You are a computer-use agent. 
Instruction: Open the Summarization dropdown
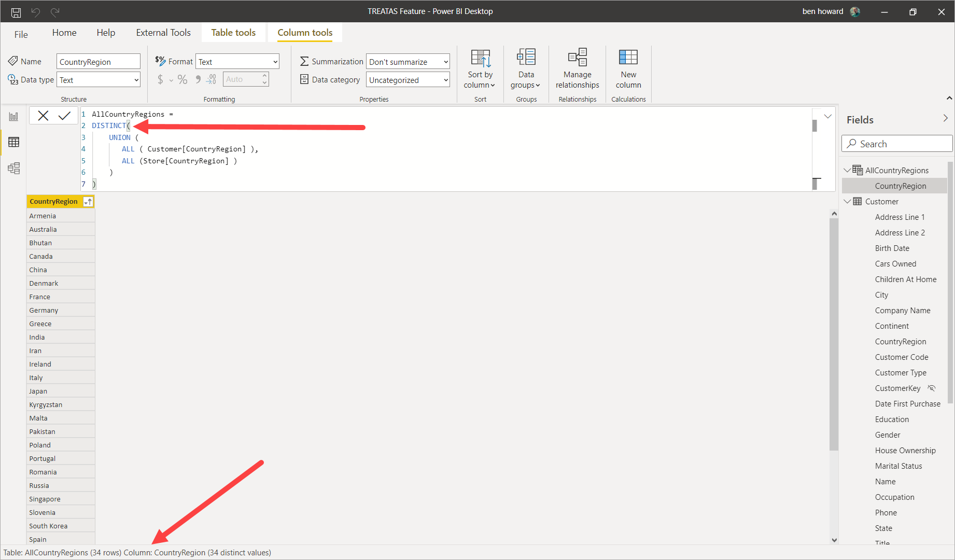click(408, 62)
